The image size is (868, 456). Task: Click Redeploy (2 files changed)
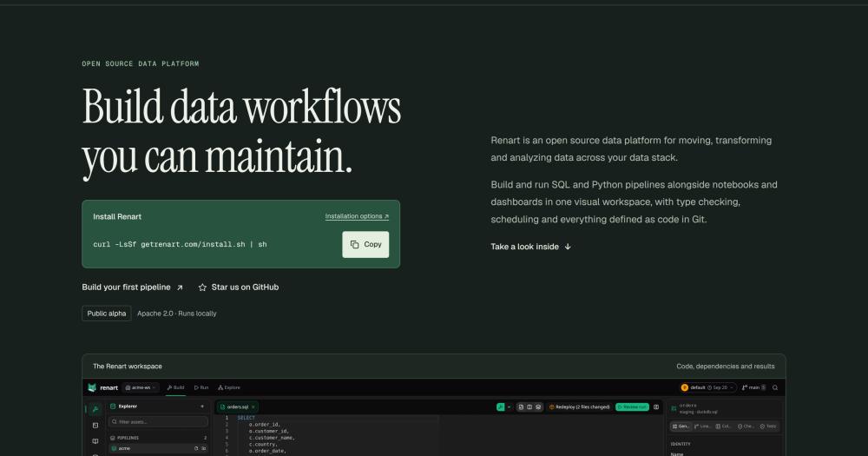coord(579,407)
